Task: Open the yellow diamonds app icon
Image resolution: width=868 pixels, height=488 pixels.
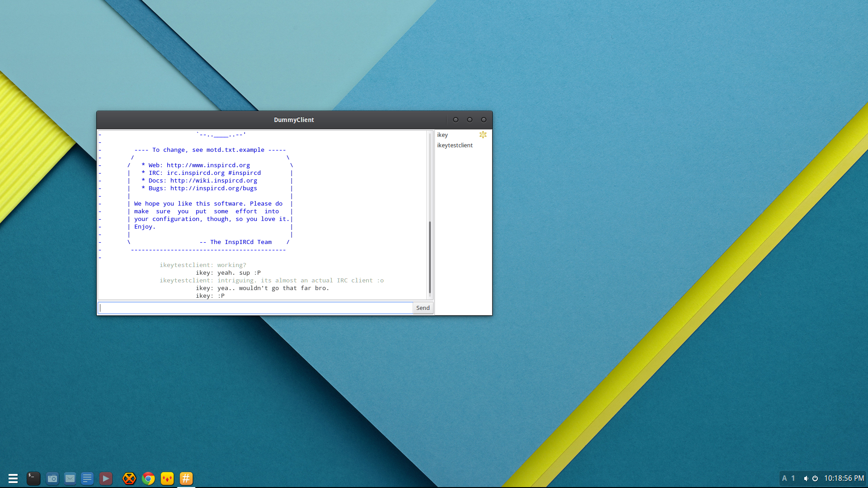Action: [x=167, y=479]
